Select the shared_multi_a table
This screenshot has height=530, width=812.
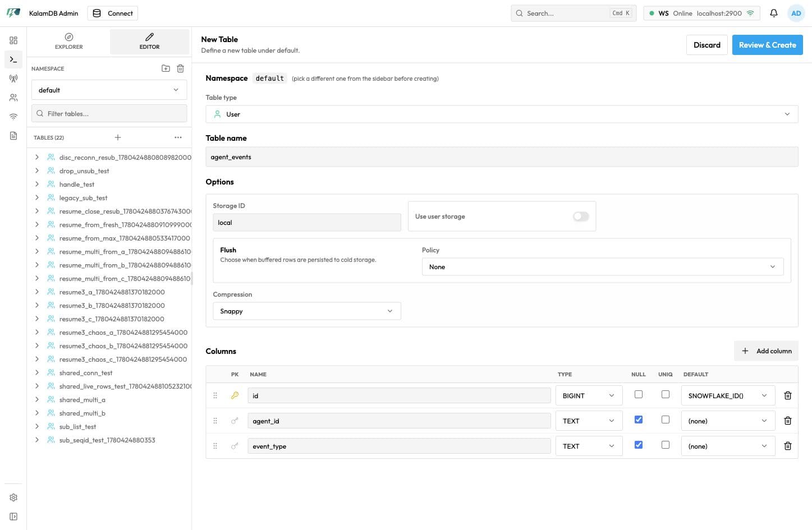82,400
